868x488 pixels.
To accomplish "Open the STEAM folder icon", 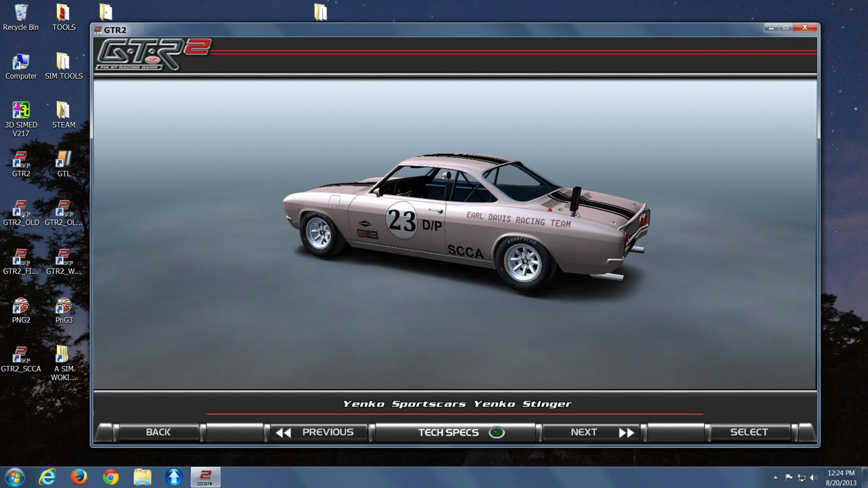I will click(64, 115).
